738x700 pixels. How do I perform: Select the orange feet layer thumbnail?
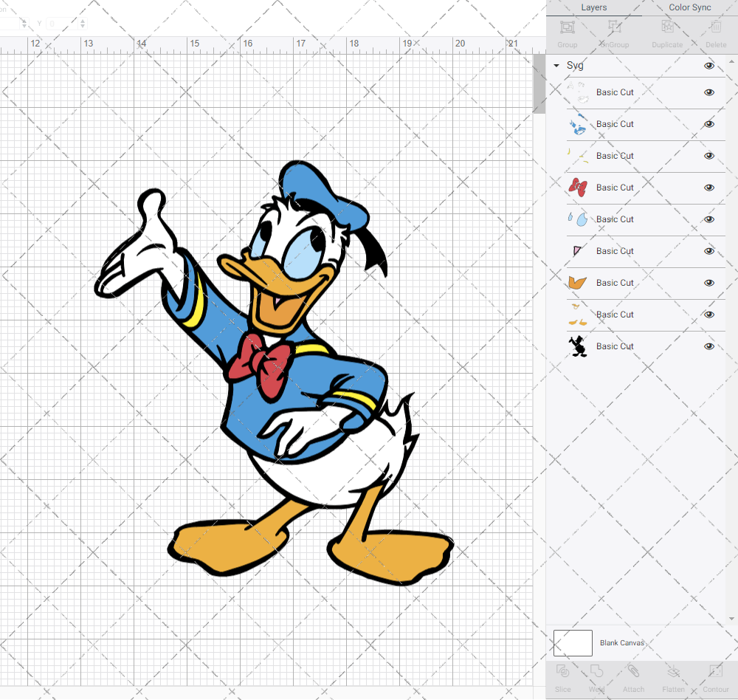click(x=578, y=315)
